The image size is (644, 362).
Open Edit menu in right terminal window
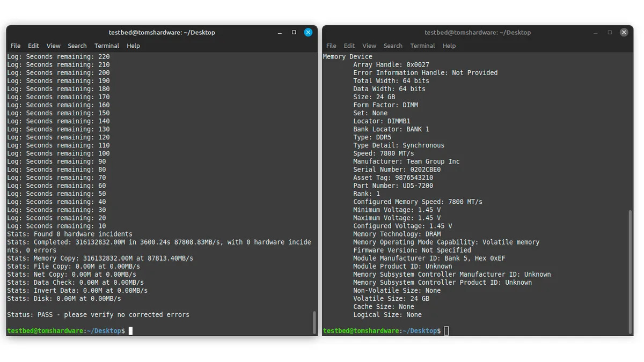(x=349, y=46)
